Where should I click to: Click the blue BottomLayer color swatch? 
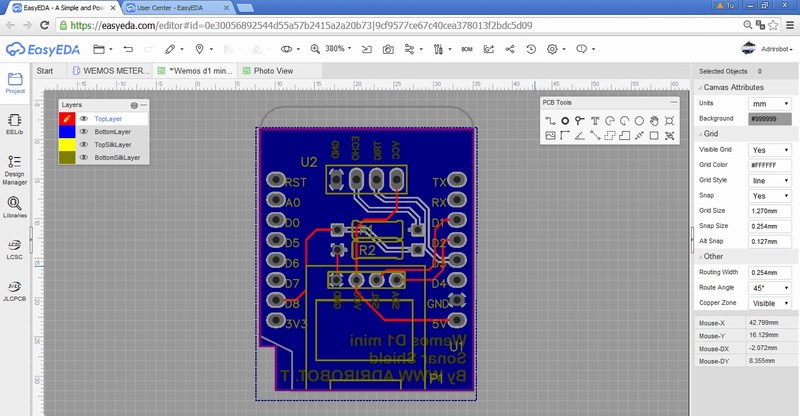[67, 132]
